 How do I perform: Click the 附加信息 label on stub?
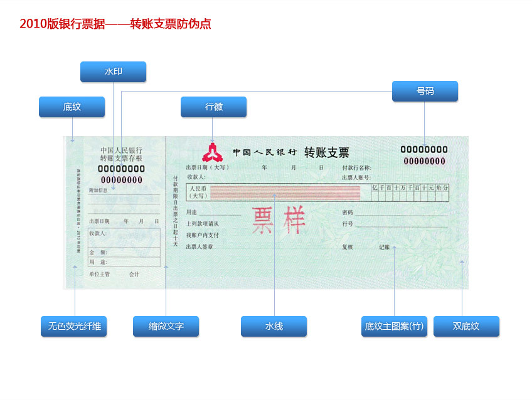tap(98, 190)
